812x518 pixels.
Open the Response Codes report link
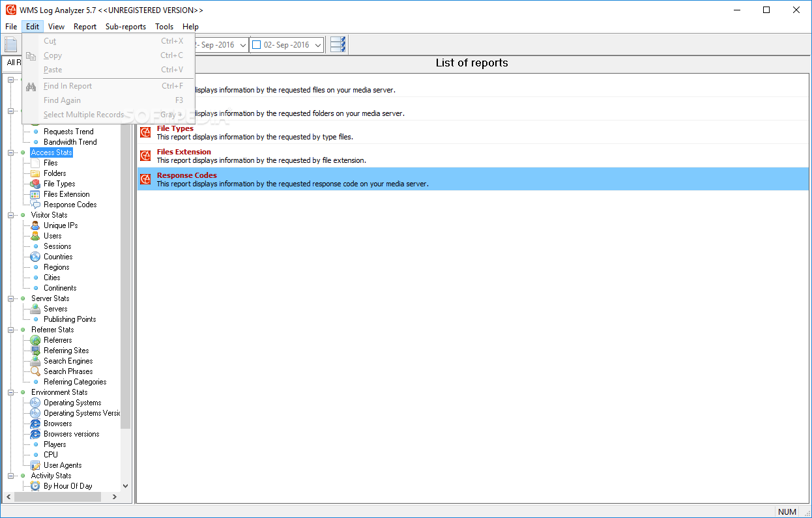tap(187, 175)
